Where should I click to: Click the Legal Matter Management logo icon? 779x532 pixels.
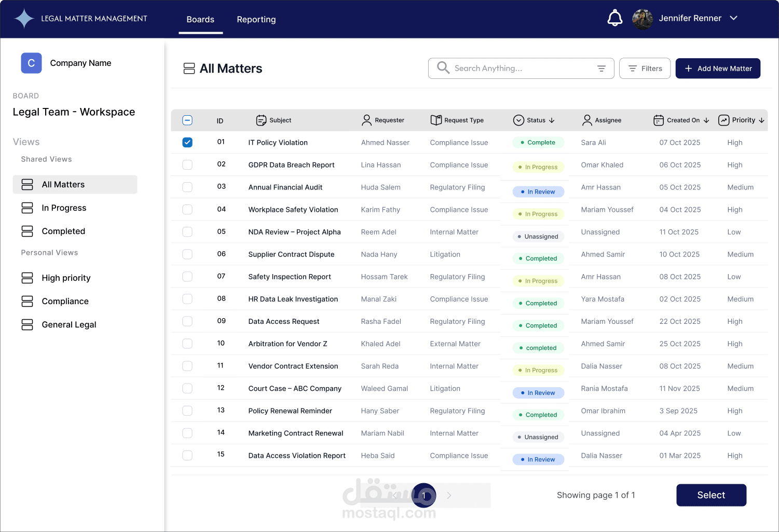click(x=23, y=17)
